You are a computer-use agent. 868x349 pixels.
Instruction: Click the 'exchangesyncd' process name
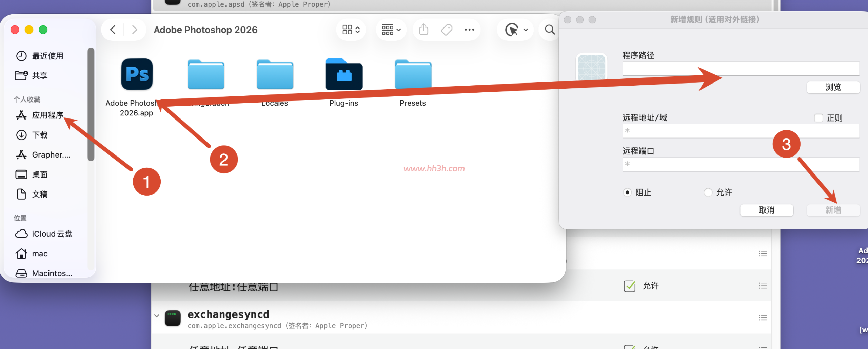click(229, 314)
